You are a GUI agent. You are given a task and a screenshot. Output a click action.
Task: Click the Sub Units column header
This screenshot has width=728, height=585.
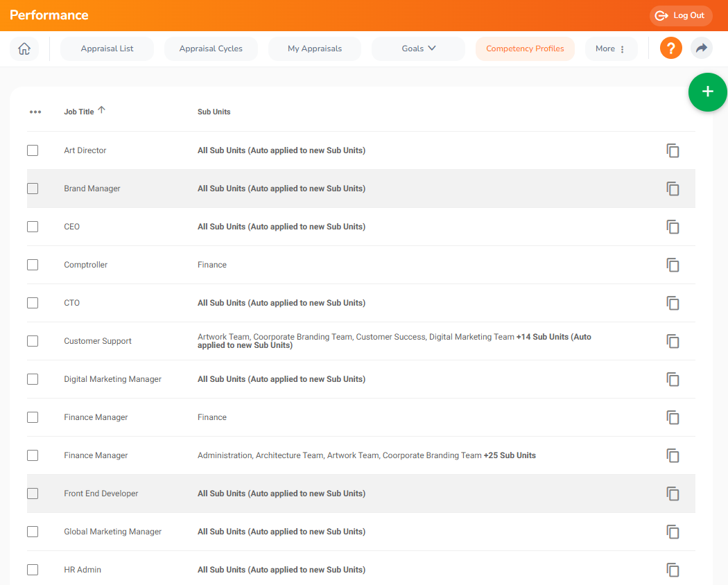[x=214, y=112]
